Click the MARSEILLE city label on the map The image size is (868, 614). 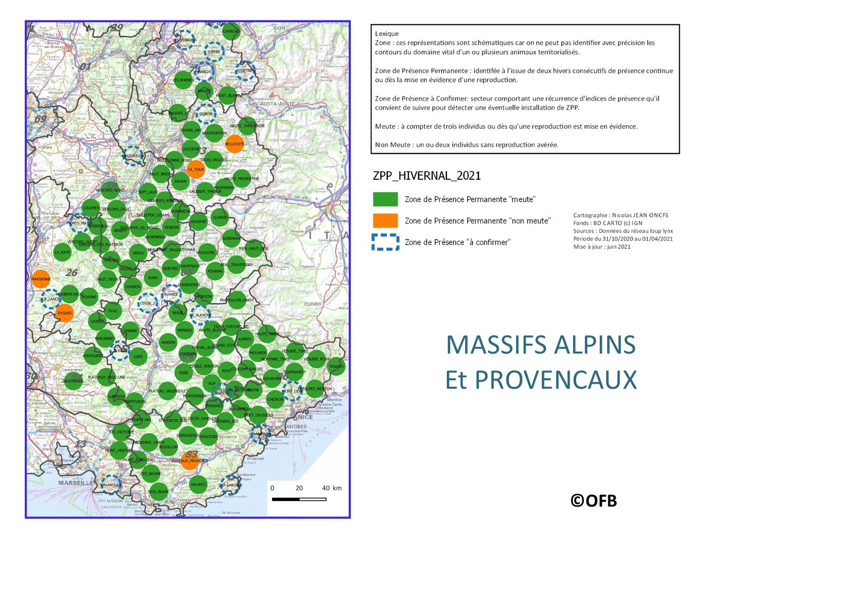[x=76, y=483]
